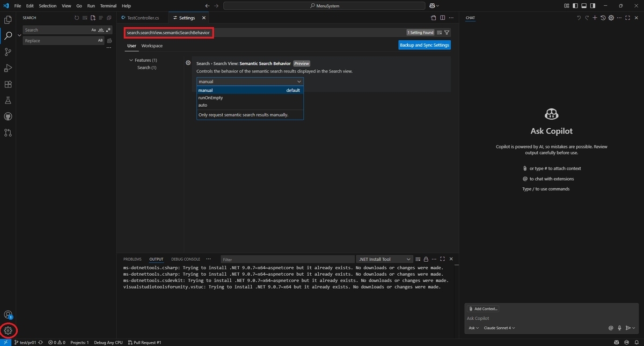Select the Workspace settings tab
Screen dimensions: 644x346
[x=152, y=46]
